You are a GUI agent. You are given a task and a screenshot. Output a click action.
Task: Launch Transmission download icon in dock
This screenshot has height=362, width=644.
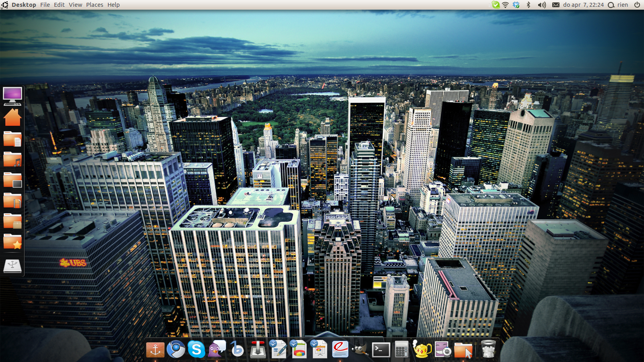(258, 349)
